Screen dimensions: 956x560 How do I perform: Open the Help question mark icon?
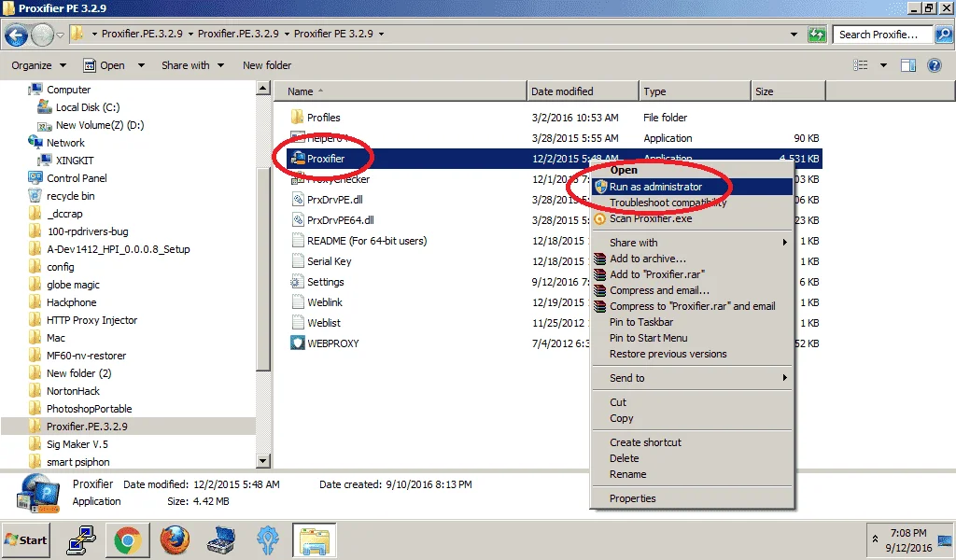click(934, 65)
